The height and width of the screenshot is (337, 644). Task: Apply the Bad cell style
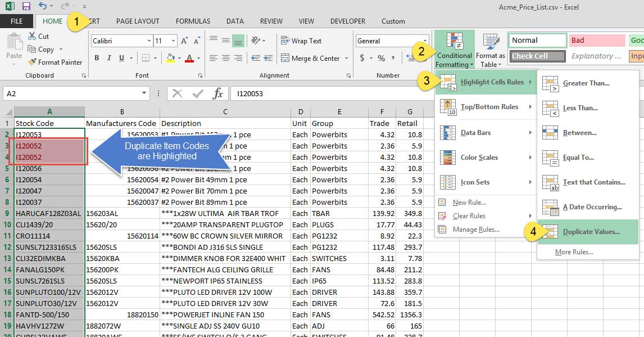[597, 40]
